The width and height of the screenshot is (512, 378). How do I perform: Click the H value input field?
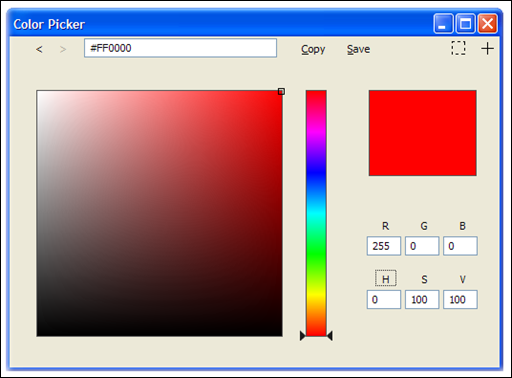(x=384, y=299)
